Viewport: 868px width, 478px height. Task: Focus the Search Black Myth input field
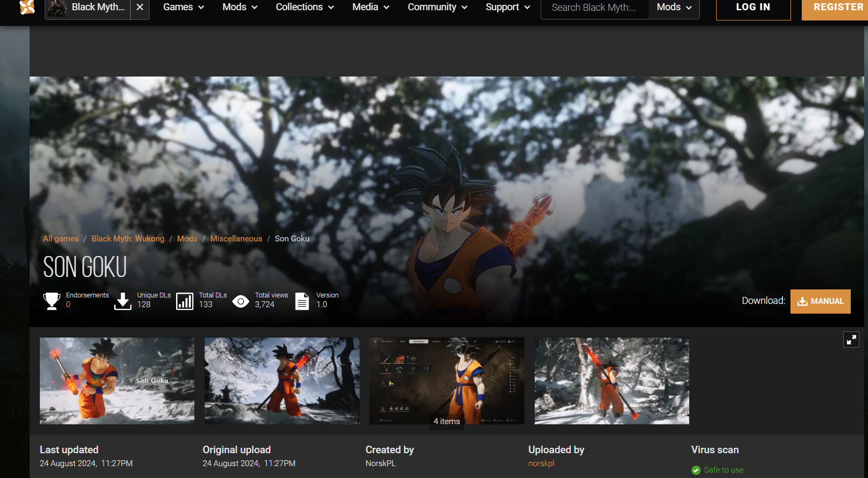tap(594, 8)
